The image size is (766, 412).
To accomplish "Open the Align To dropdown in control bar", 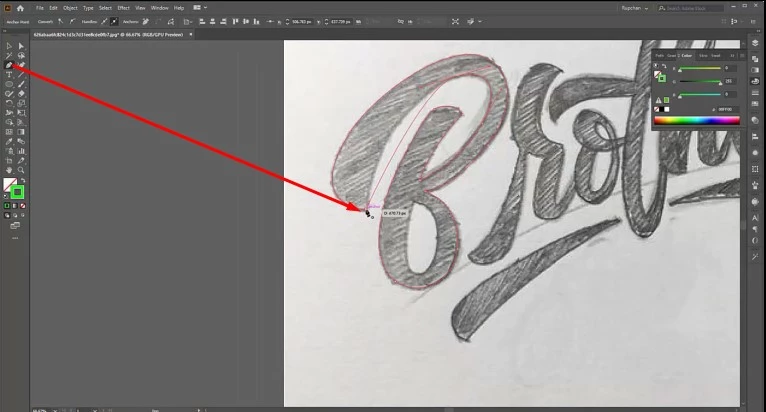I will point(189,22).
